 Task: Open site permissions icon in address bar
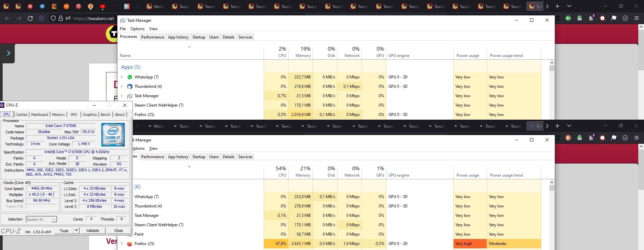68,18
